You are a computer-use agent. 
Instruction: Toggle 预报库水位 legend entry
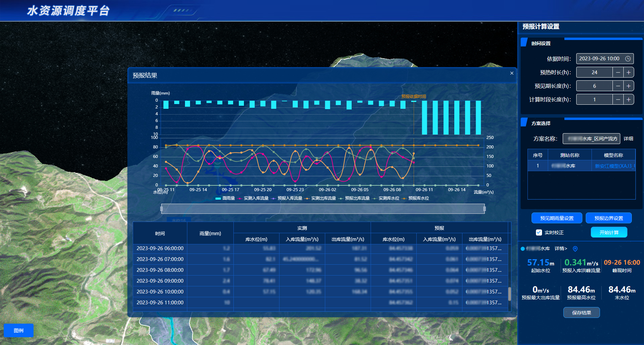[x=416, y=198]
